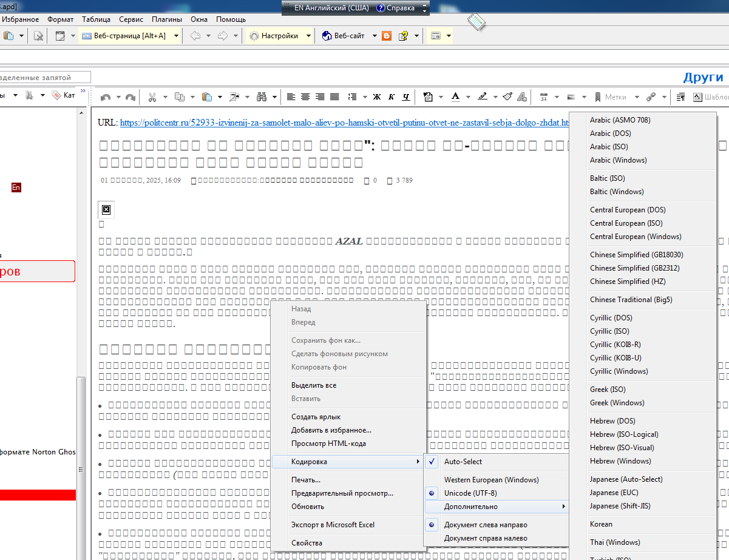The image size is (729, 560).
Task: Click the font color A icon
Action: [455, 96]
